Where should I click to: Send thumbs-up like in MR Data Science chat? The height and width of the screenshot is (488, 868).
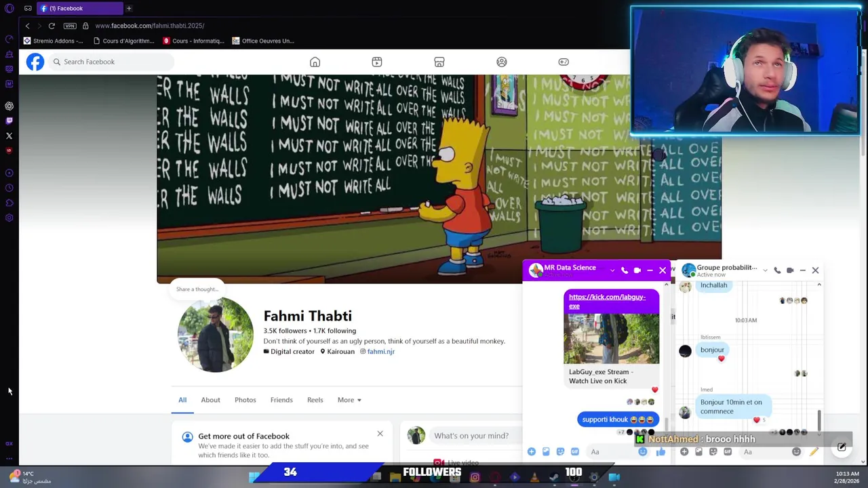point(660,451)
